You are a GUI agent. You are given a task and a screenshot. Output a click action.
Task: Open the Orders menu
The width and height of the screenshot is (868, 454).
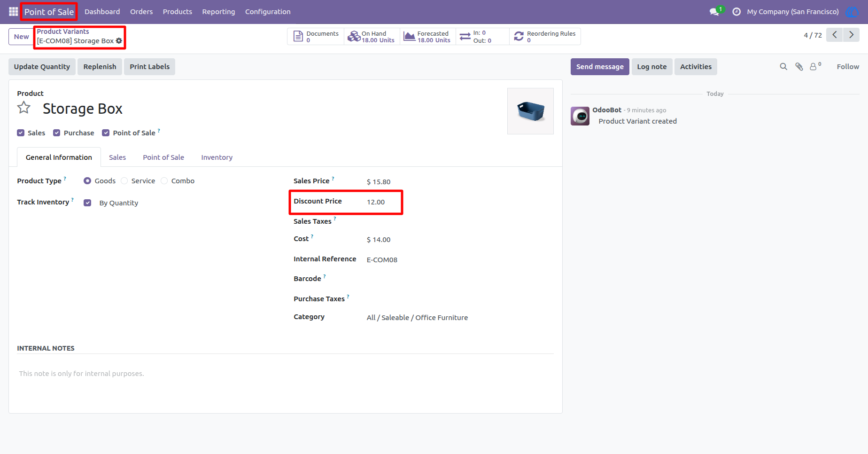click(141, 12)
